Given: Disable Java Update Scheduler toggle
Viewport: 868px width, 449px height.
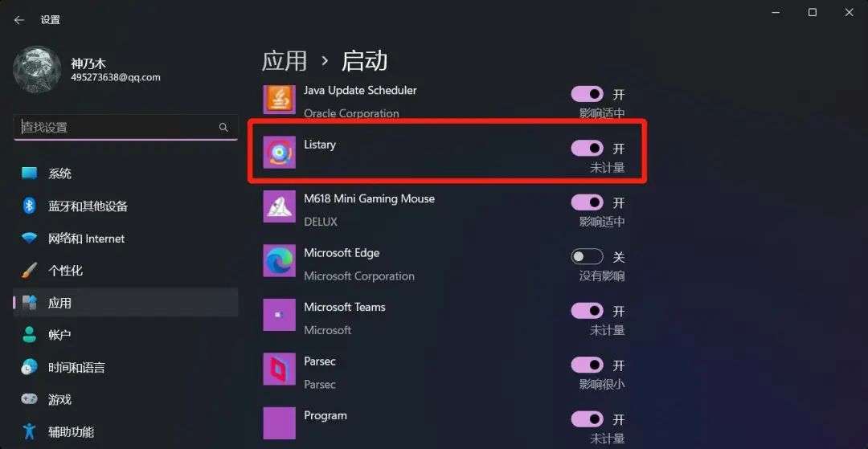Looking at the screenshot, I should point(588,94).
